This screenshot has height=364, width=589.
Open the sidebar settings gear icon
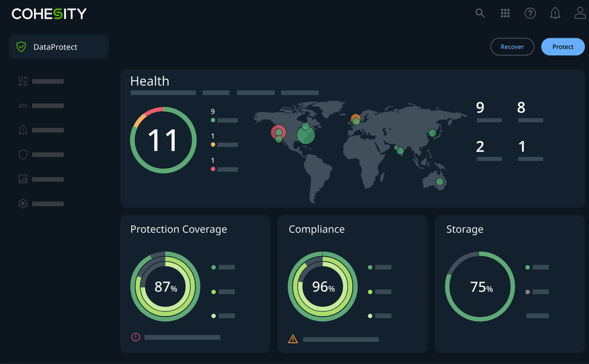[23, 203]
